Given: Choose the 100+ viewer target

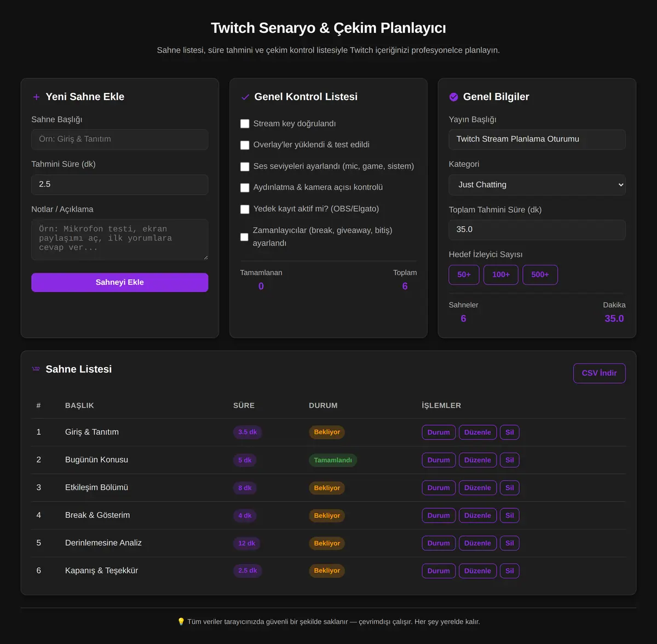Looking at the screenshot, I should point(501,275).
